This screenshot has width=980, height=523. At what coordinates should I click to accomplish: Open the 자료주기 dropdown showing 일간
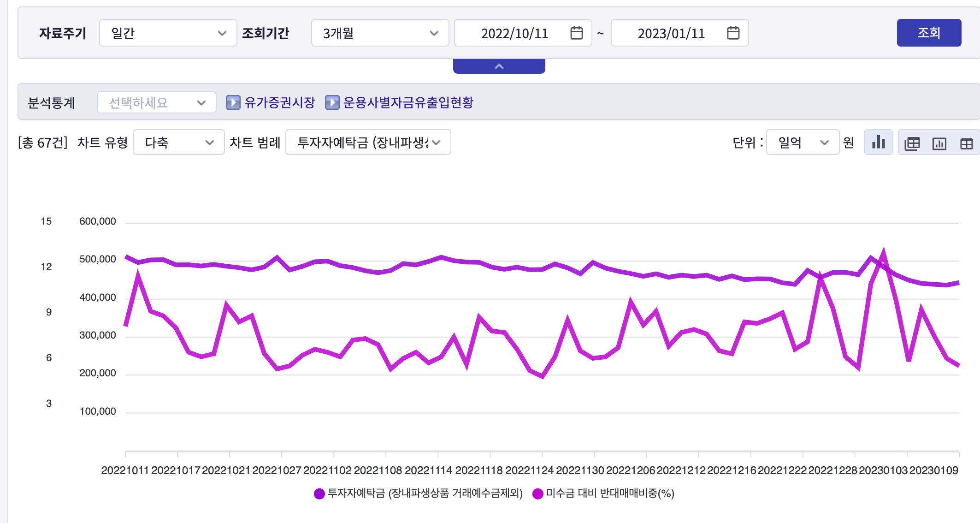tap(168, 33)
